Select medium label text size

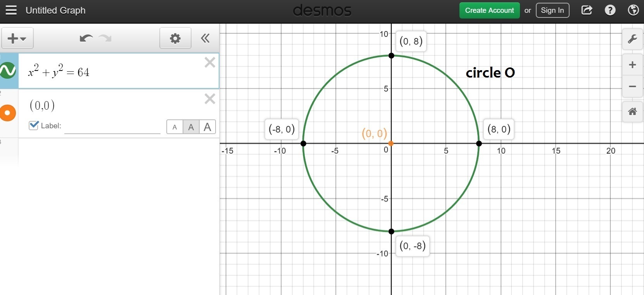tap(191, 127)
